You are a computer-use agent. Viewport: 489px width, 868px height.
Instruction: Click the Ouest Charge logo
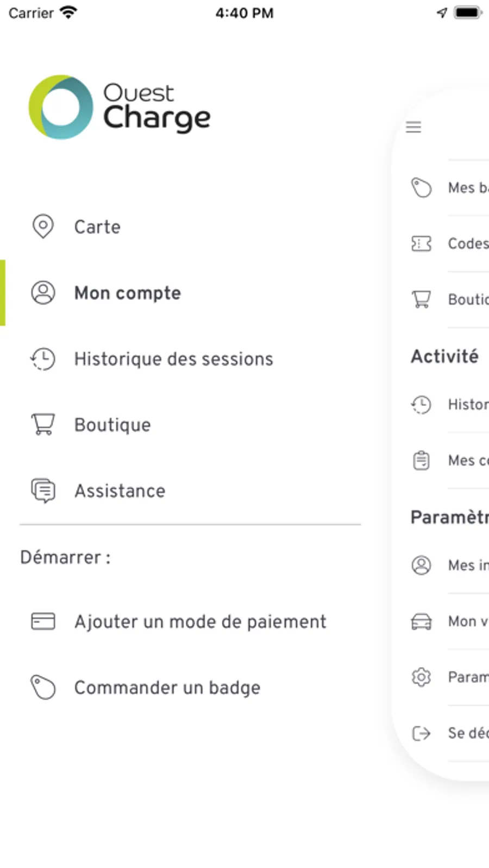[120, 108]
